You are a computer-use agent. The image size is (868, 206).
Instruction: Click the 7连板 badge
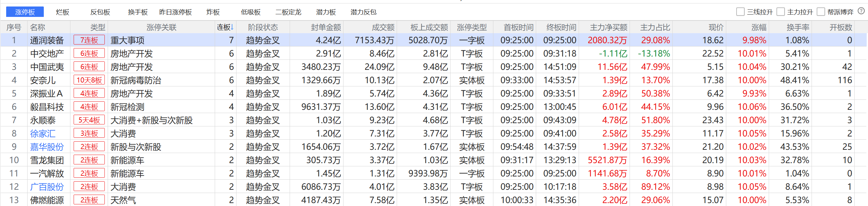tap(89, 40)
